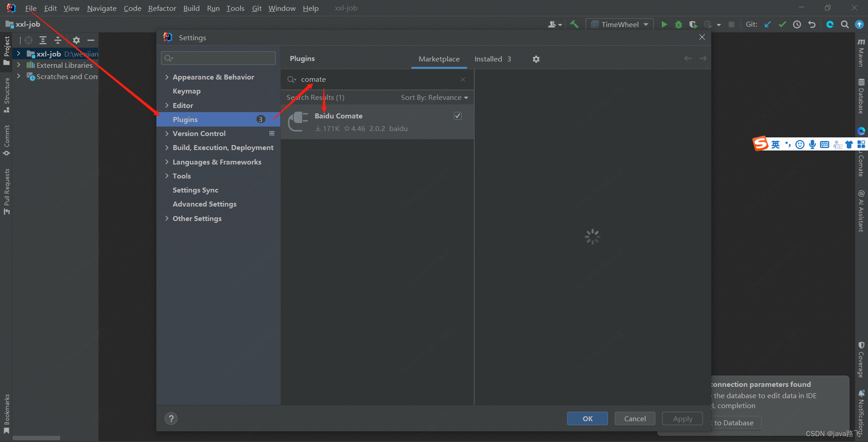Open the File menu
Screen dimensions: 868x442
tap(31, 8)
